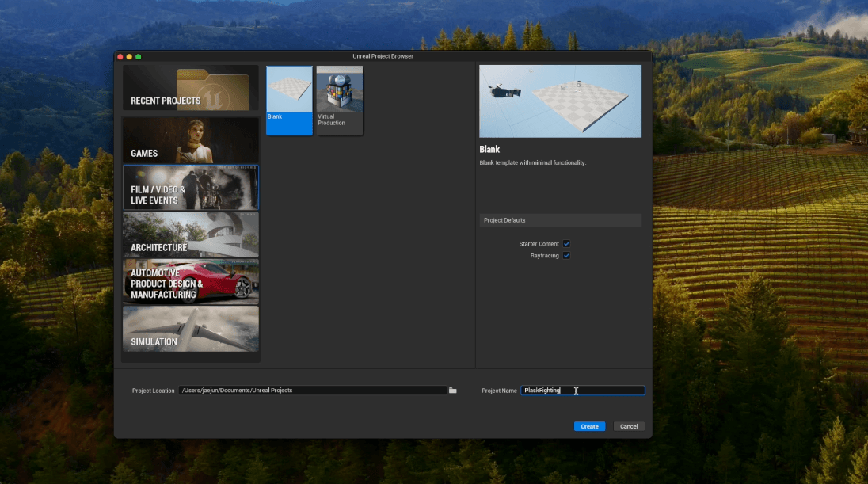This screenshot has height=484, width=868.
Task: Click the green zoom window button
Action: click(x=139, y=57)
